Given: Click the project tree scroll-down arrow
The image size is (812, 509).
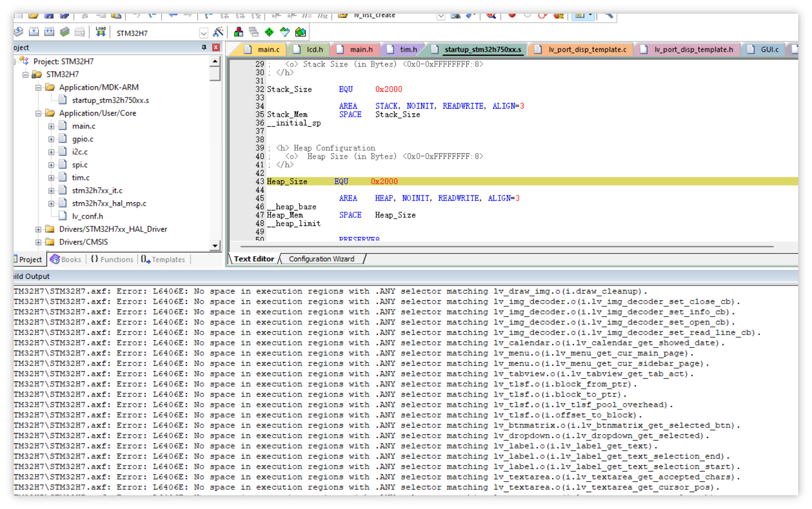Looking at the screenshot, I should tap(215, 246).
